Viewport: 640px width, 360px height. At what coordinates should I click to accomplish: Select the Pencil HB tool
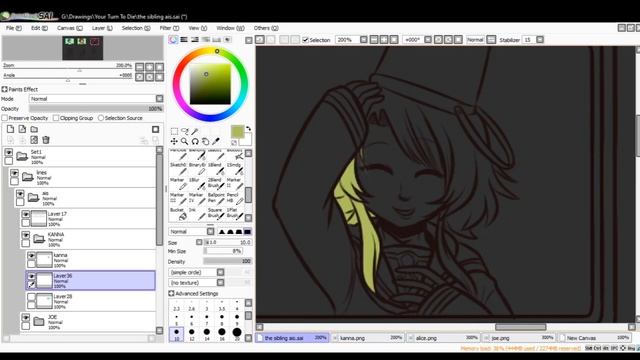tap(234, 199)
